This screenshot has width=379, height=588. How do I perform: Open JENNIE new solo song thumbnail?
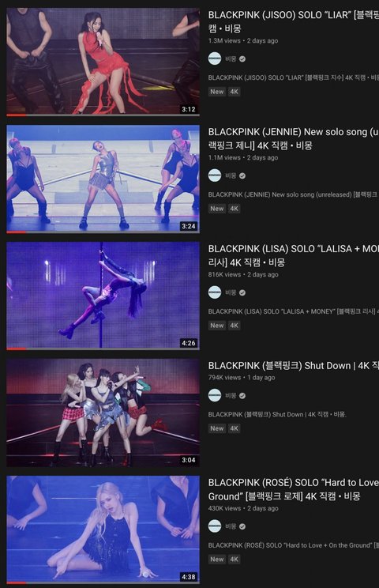(103, 179)
